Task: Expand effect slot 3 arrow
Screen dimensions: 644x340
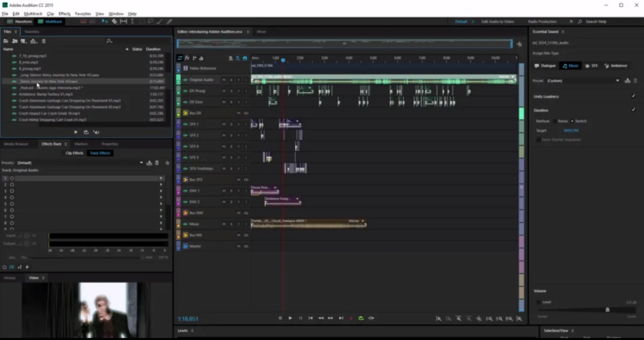Action: click(160, 191)
